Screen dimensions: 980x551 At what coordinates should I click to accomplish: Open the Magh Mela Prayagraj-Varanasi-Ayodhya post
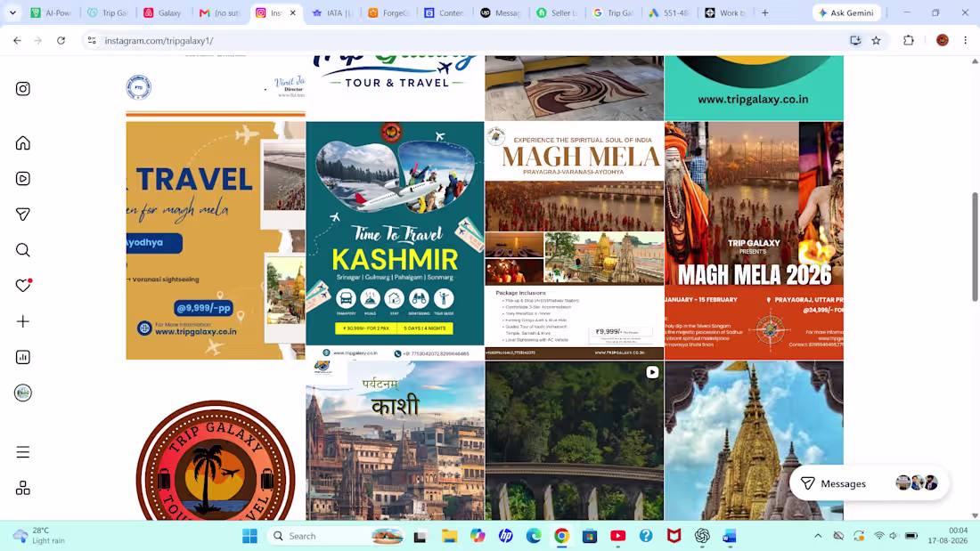(x=575, y=240)
